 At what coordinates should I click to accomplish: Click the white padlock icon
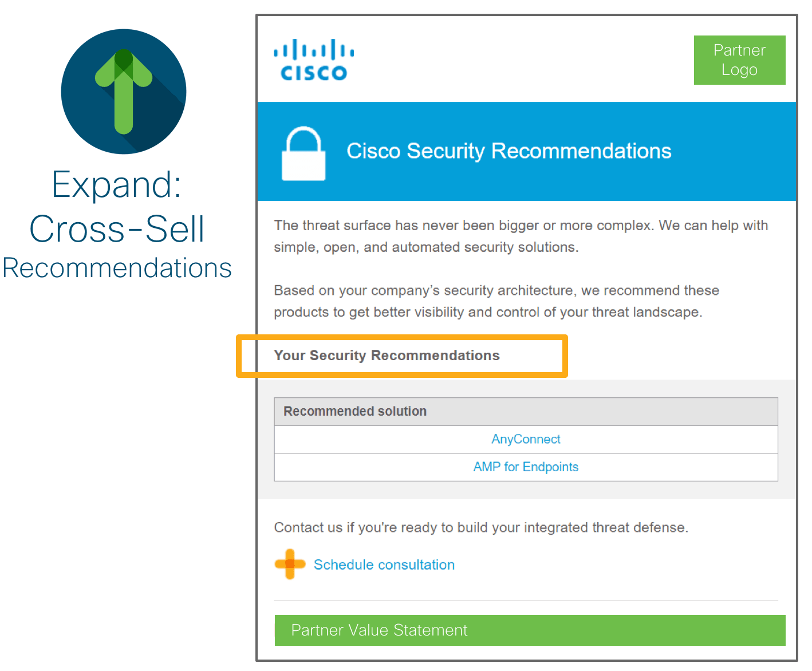pos(303,153)
